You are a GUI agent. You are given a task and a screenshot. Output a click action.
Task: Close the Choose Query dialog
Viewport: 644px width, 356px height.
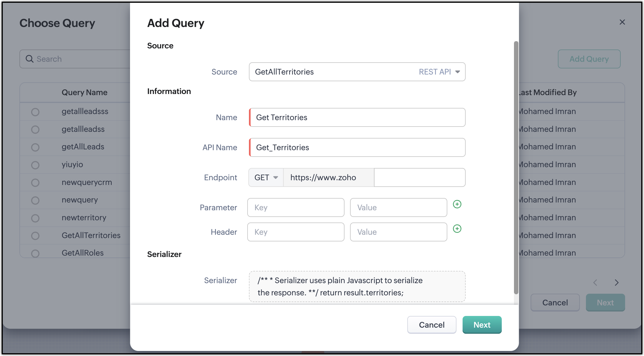click(x=622, y=22)
